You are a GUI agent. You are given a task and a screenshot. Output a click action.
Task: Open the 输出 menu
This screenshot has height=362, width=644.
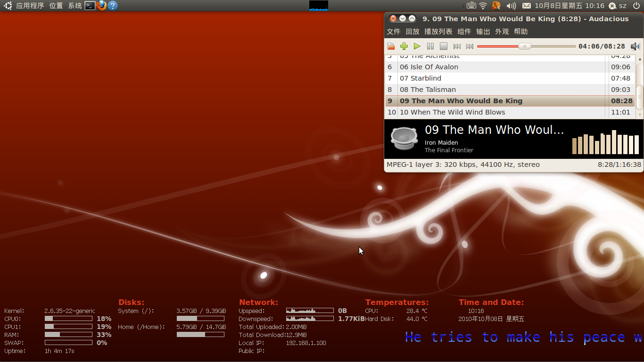(483, 32)
